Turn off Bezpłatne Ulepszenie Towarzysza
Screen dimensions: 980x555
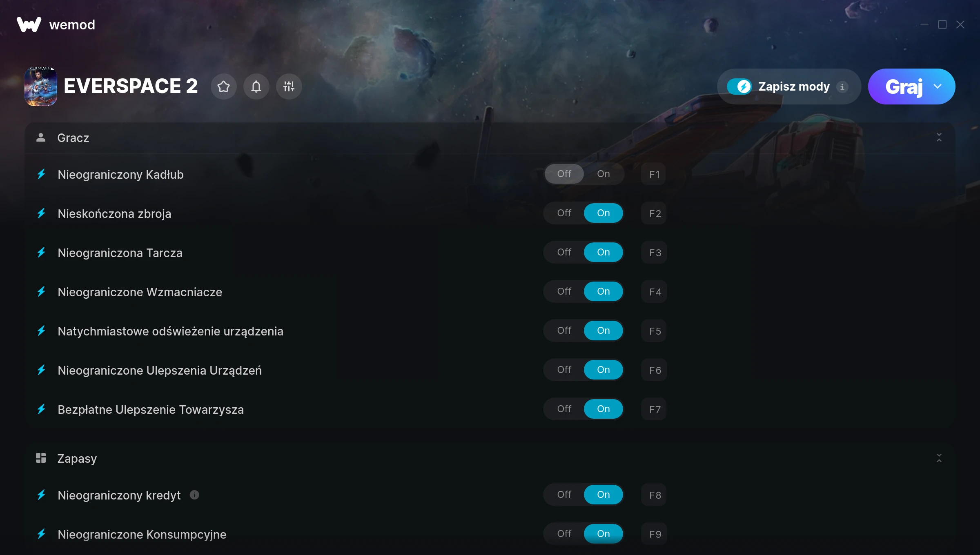[x=564, y=409]
